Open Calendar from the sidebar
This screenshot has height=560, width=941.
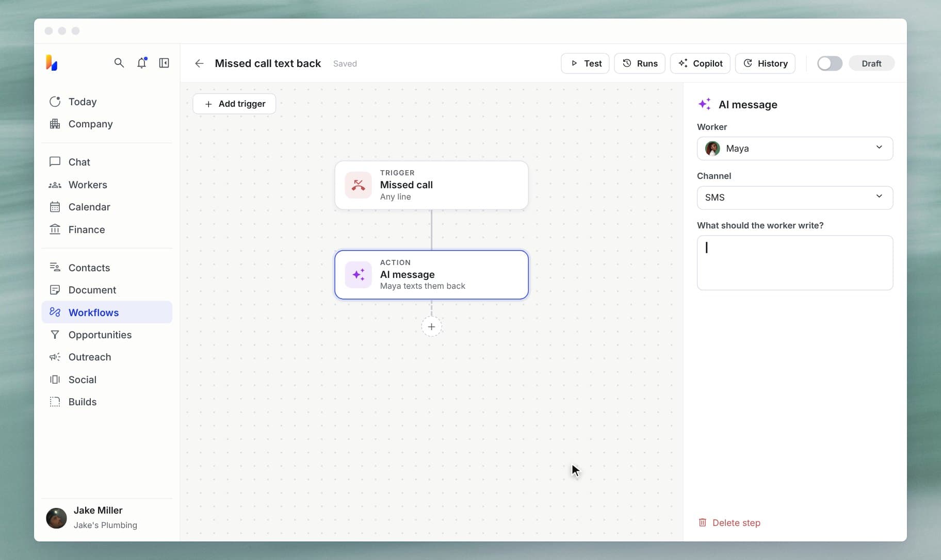coord(107,207)
